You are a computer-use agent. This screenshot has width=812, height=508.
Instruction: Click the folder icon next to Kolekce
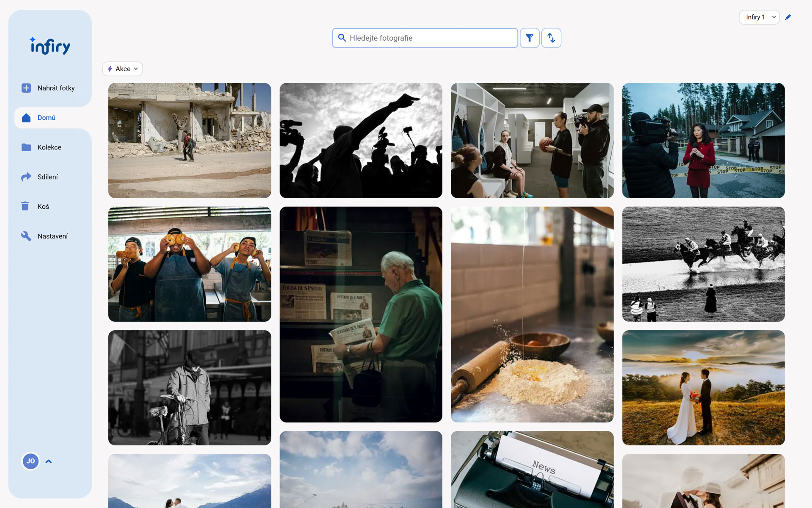point(26,147)
